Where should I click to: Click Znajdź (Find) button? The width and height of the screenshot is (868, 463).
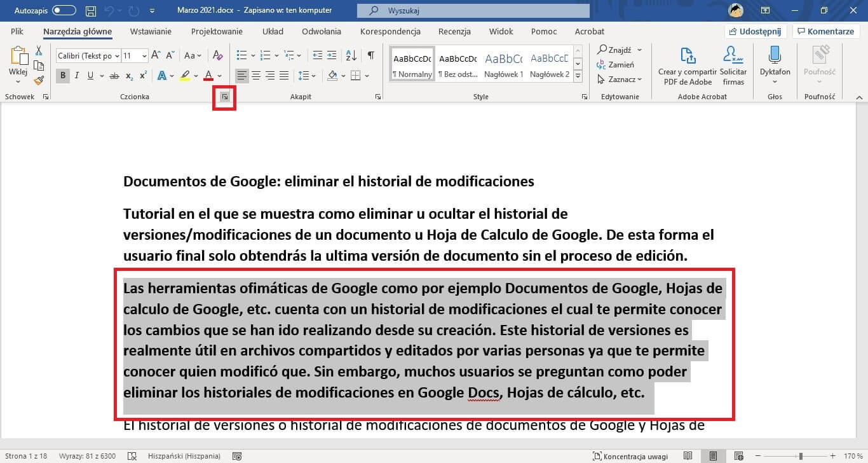click(x=614, y=50)
